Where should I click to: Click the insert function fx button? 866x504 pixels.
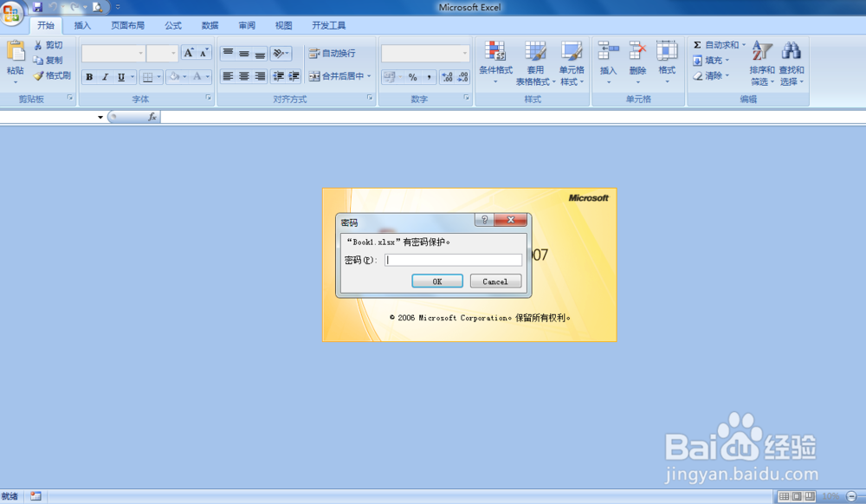(x=152, y=117)
